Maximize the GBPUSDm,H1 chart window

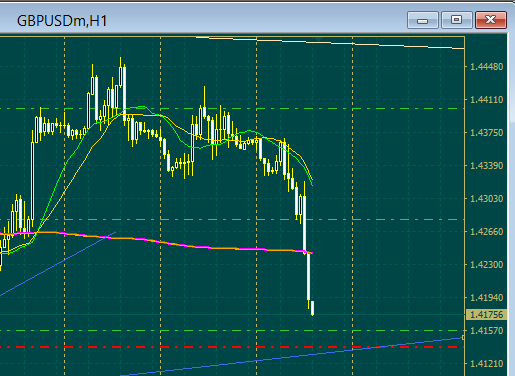click(x=457, y=20)
